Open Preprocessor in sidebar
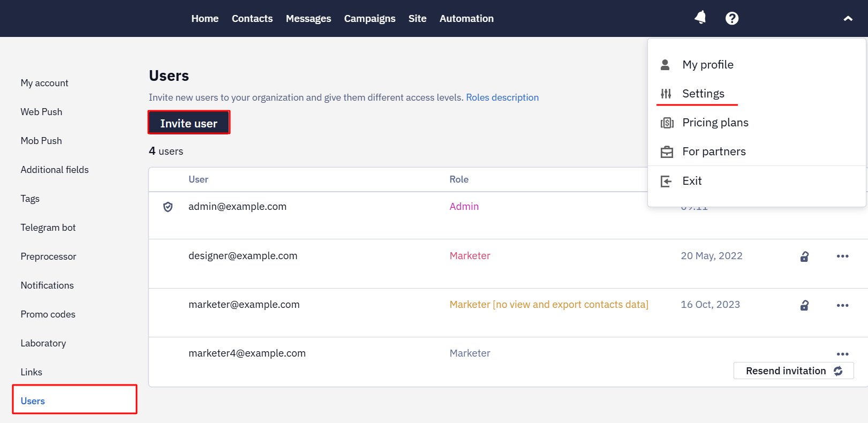Screen dimensions: 868x423 coord(48,256)
